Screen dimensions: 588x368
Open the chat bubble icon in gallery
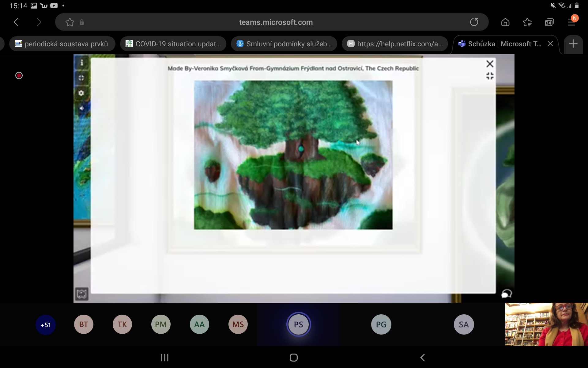tap(507, 294)
